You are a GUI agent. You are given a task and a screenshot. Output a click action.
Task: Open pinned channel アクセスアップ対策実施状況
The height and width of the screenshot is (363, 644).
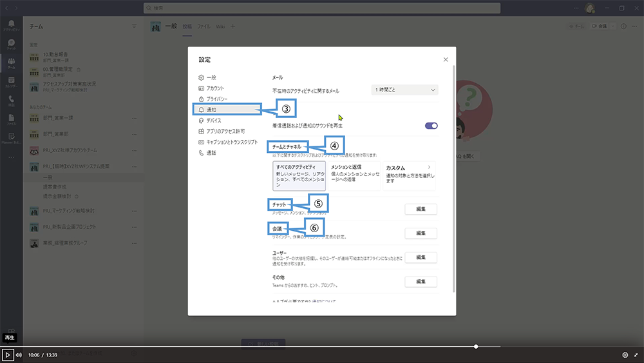pos(82,87)
